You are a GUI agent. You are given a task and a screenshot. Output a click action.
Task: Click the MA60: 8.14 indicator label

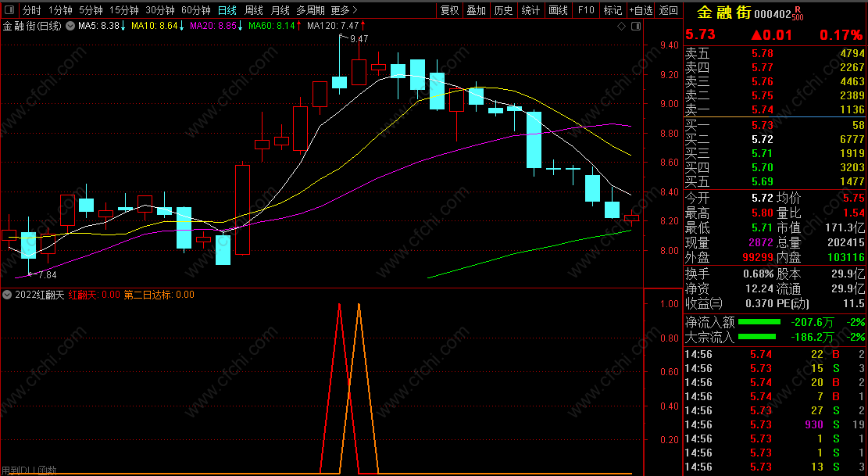(274, 26)
